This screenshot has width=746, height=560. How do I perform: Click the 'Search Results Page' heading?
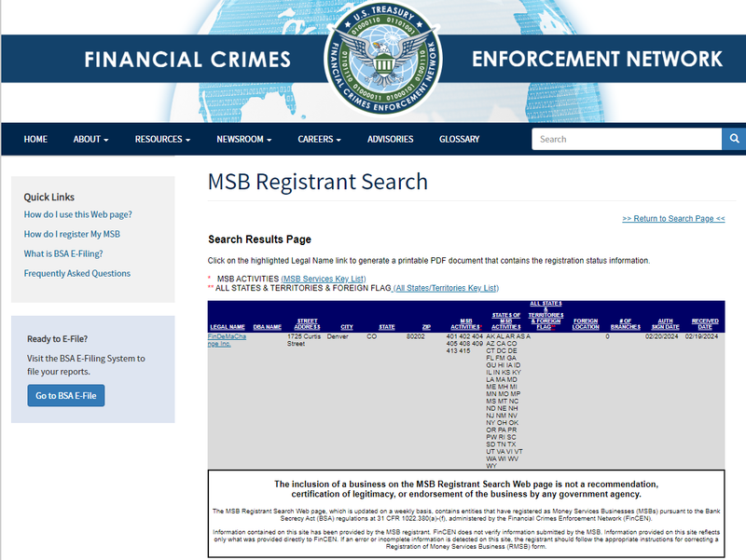(259, 239)
